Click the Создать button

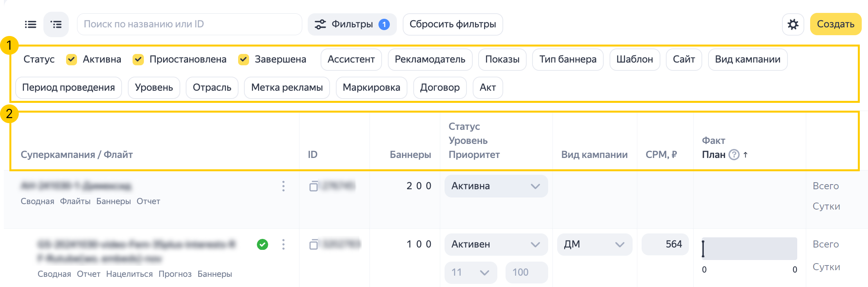tap(836, 24)
